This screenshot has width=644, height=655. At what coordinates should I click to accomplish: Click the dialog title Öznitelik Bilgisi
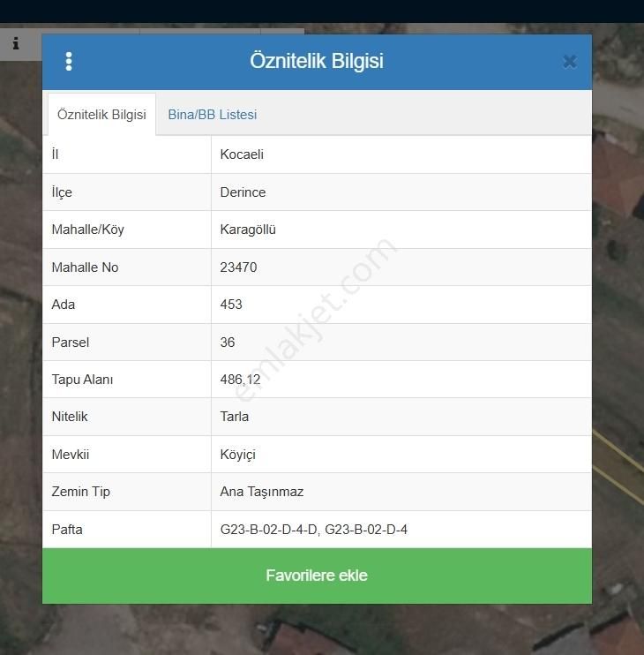coord(317,62)
